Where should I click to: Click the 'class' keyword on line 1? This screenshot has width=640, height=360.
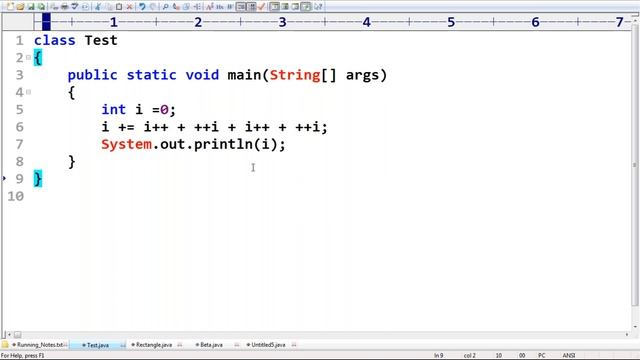click(55, 40)
